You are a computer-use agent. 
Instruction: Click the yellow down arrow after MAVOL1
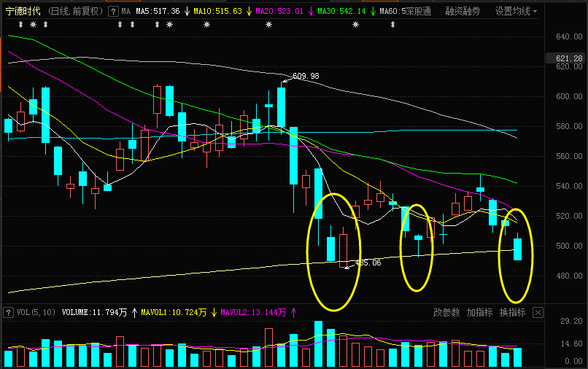(214, 312)
